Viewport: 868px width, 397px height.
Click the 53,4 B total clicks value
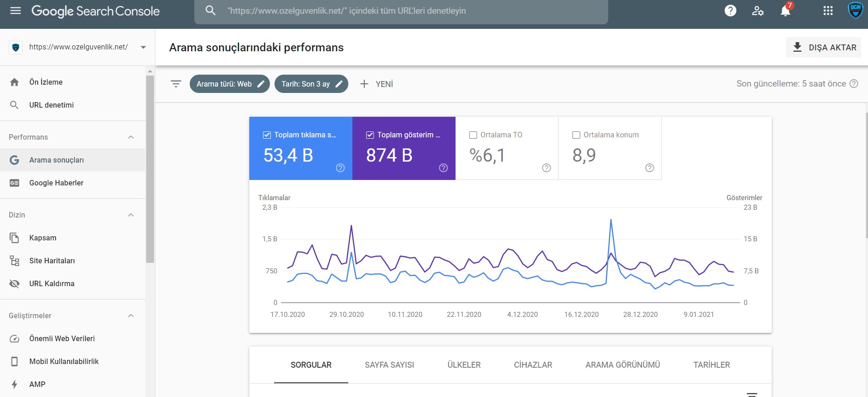tap(288, 156)
